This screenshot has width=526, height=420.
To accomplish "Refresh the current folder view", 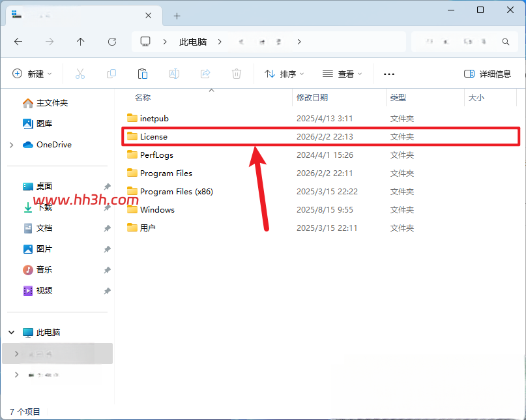I will point(112,42).
